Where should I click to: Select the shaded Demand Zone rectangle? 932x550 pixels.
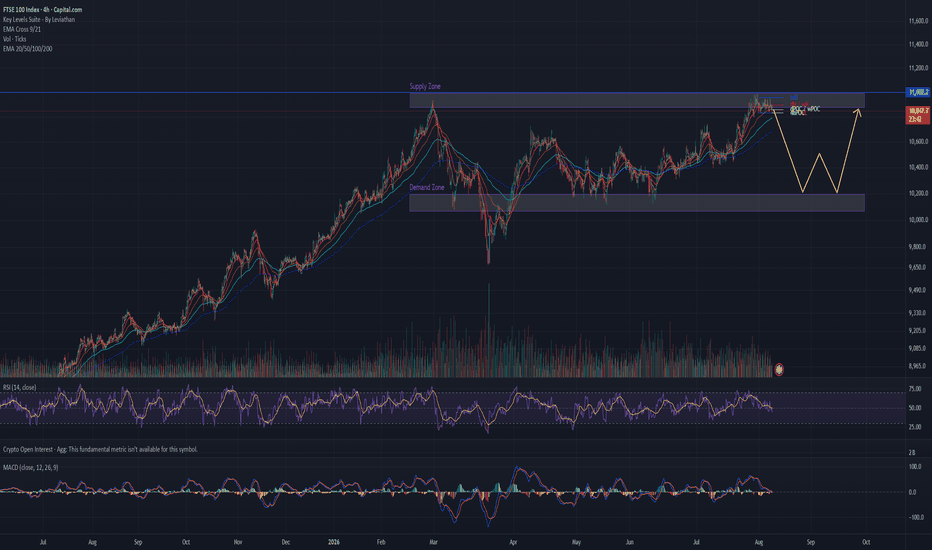637,203
